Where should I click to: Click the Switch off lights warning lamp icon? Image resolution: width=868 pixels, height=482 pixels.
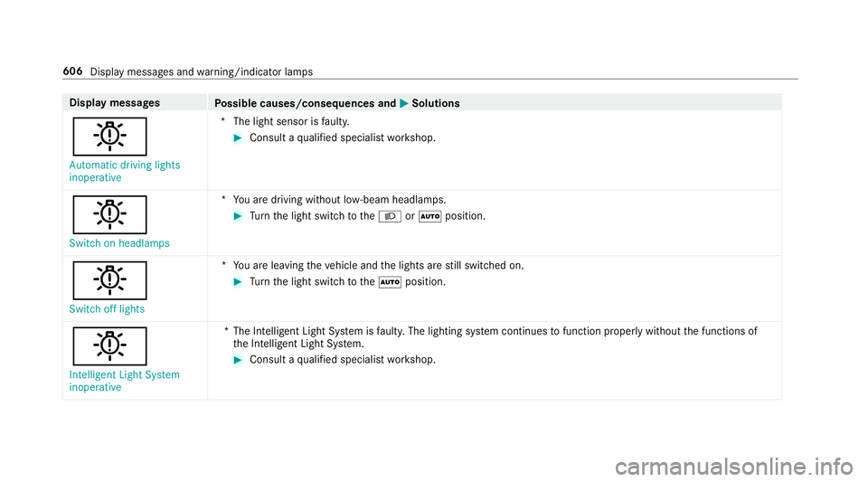click(x=109, y=280)
